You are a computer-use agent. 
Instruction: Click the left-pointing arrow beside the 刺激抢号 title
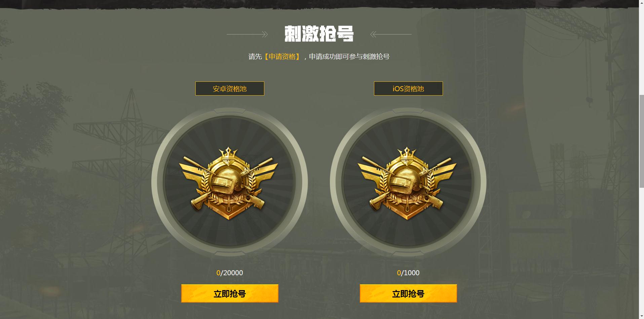pos(391,34)
